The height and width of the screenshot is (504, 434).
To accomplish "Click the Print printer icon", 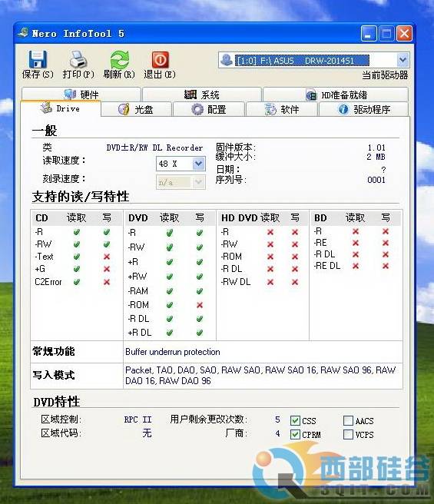I will [78, 59].
